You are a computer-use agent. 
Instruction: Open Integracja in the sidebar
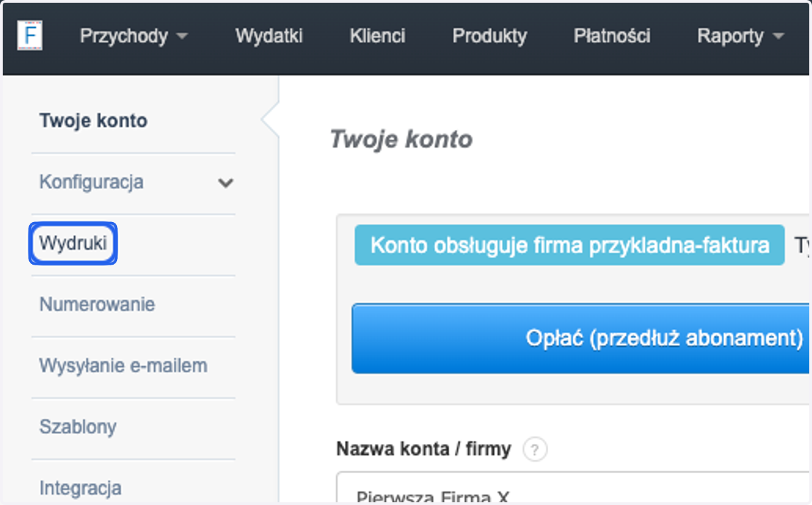point(81,488)
